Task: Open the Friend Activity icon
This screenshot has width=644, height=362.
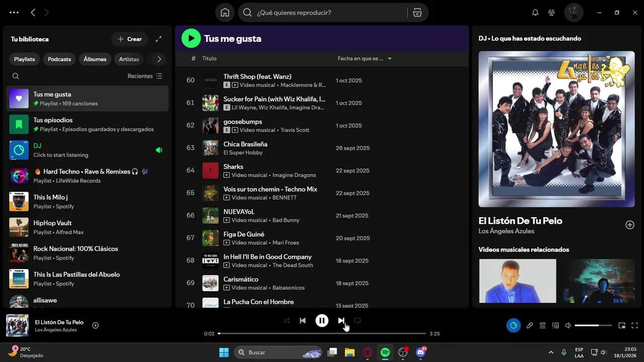Action: coord(552,13)
